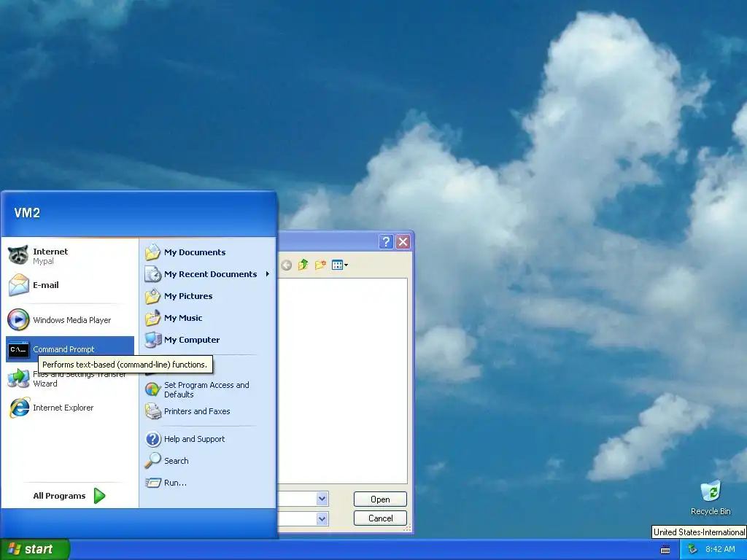The image size is (747, 560).
Task: Select the Recycle Bin desktop icon
Action: point(711,498)
